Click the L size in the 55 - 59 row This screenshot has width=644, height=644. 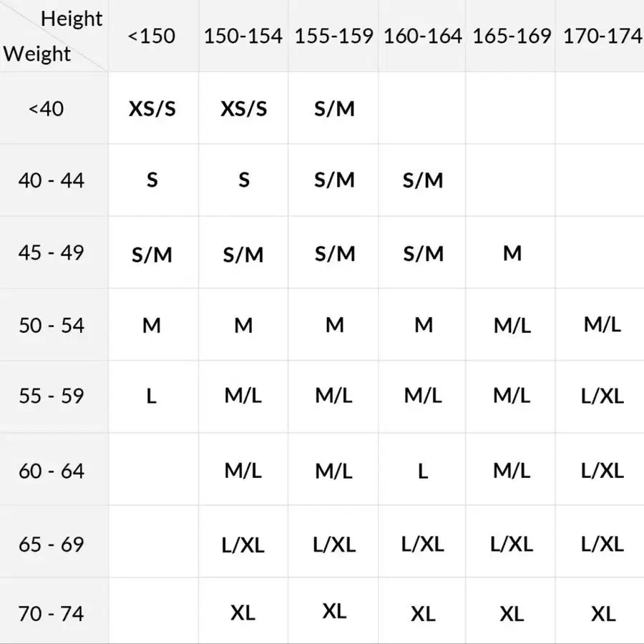click(152, 396)
